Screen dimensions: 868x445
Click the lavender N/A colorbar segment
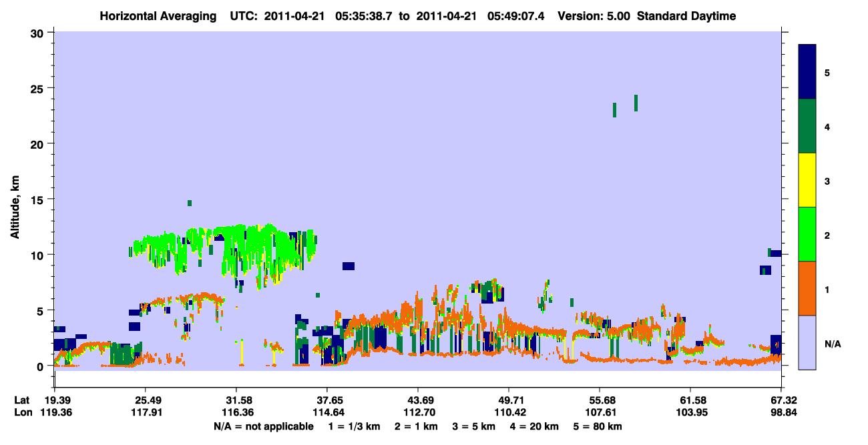pos(807,342)
